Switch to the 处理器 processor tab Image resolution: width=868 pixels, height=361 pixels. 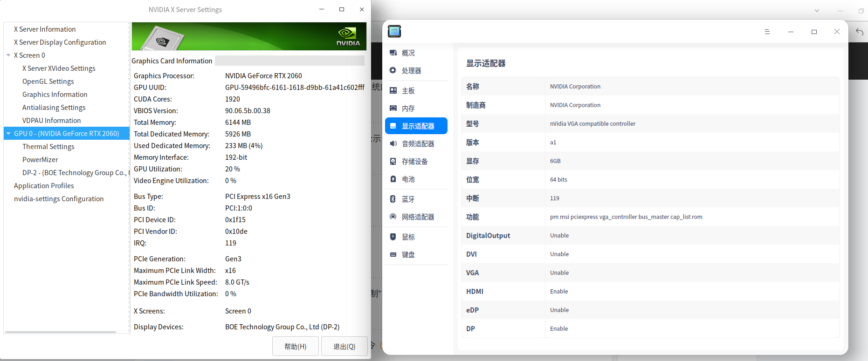coord(416,71)
